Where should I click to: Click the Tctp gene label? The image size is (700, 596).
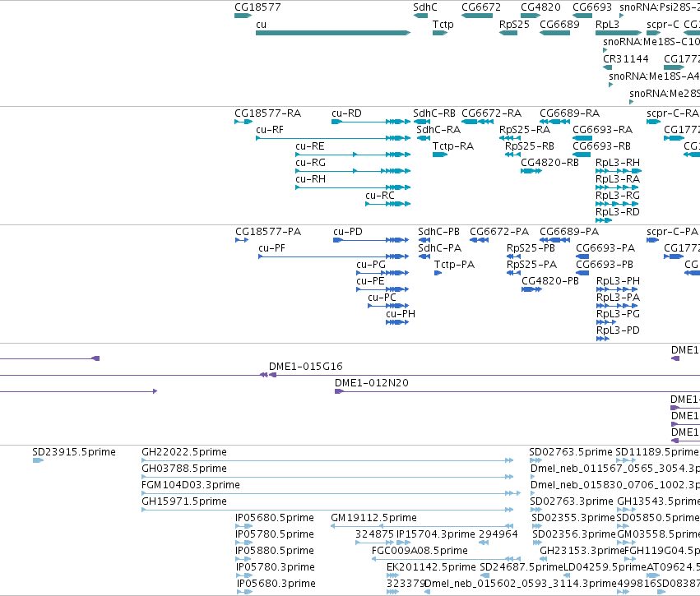(x=443, y=25)
